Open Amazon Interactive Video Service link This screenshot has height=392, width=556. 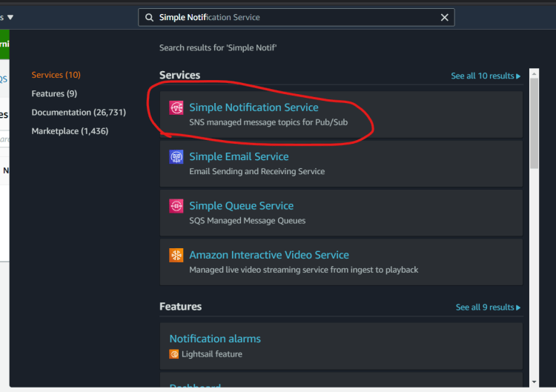click(269, 255)
